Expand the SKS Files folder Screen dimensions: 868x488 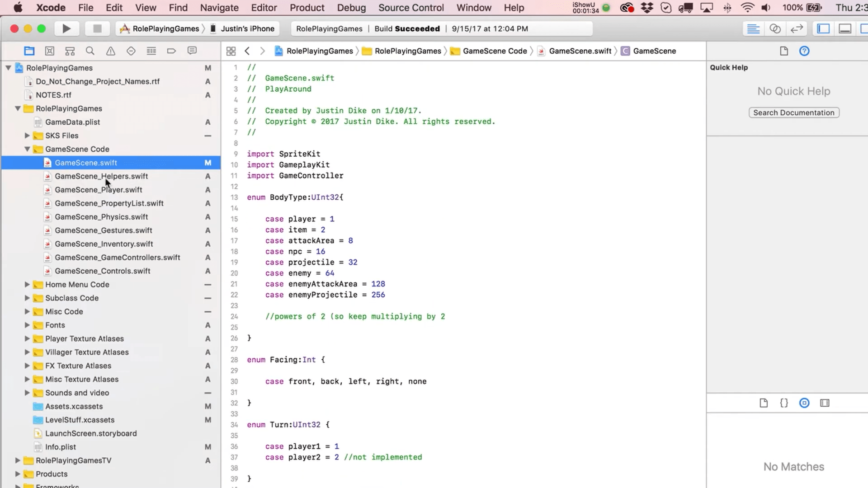[x=27, y=136]
